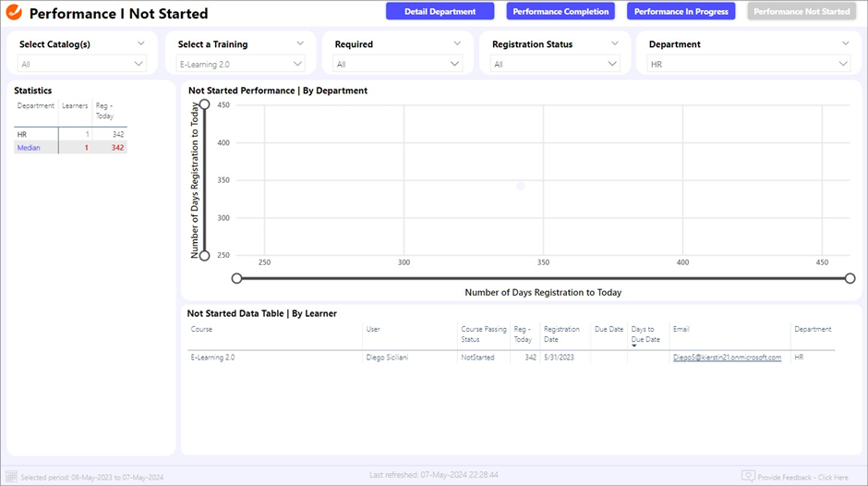Open Diego Siciliani's email address link
This screenshot has height=486, width=868.
[727, 358]
